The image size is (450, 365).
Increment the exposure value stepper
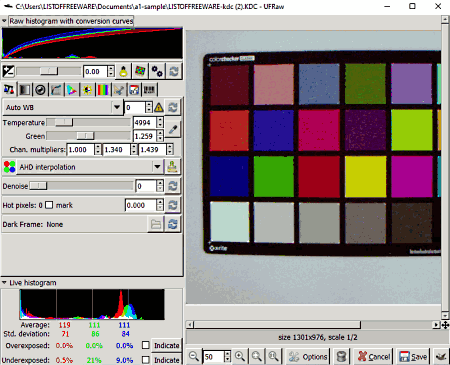point(111,68)
